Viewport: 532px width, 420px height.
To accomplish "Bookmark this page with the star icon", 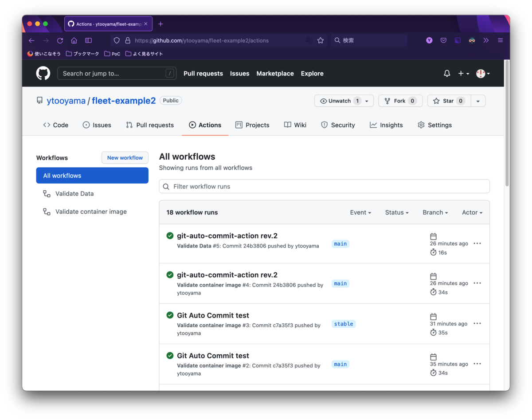I will 321,40.
